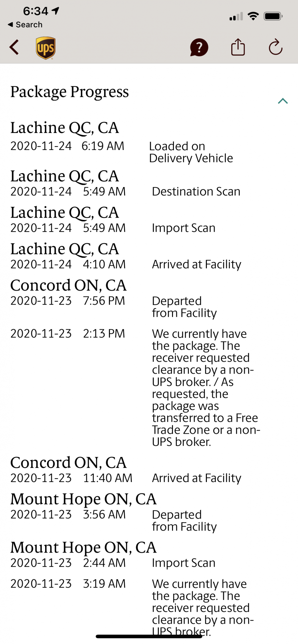Screen dimensions: 298x644
Task: Tap the cellular signal bars
Action: click(x=236, y=16)
